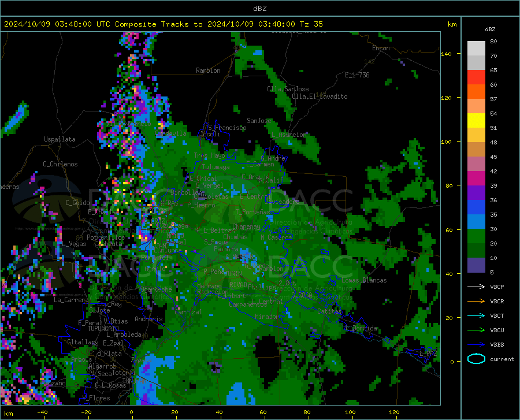Click the 'L_Dormida' place label
The height and width of the screenshot is (420, 520).
[x=362, y=328]
